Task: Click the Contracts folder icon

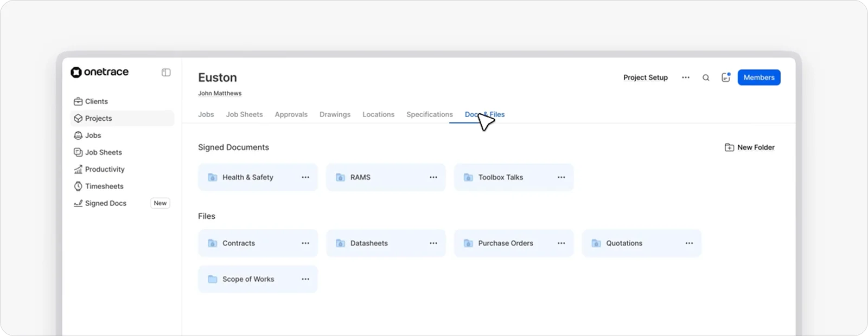Action: (213, 243)
